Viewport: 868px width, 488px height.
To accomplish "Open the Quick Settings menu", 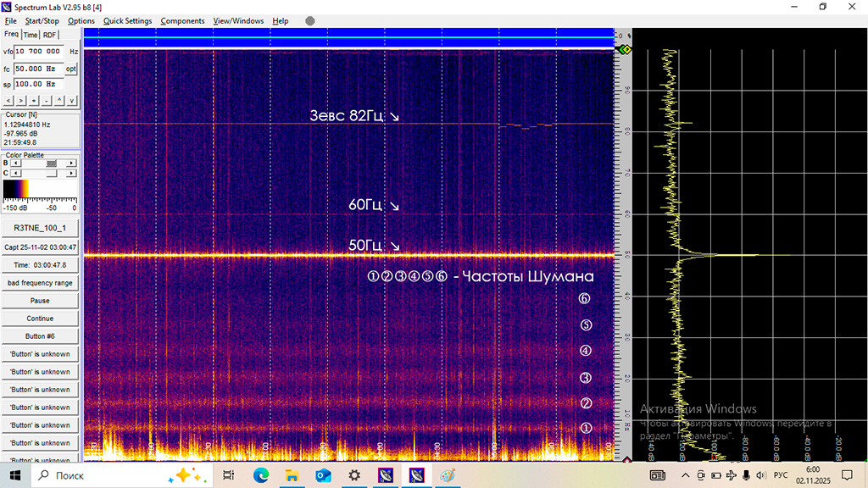I will click(127, 21).
